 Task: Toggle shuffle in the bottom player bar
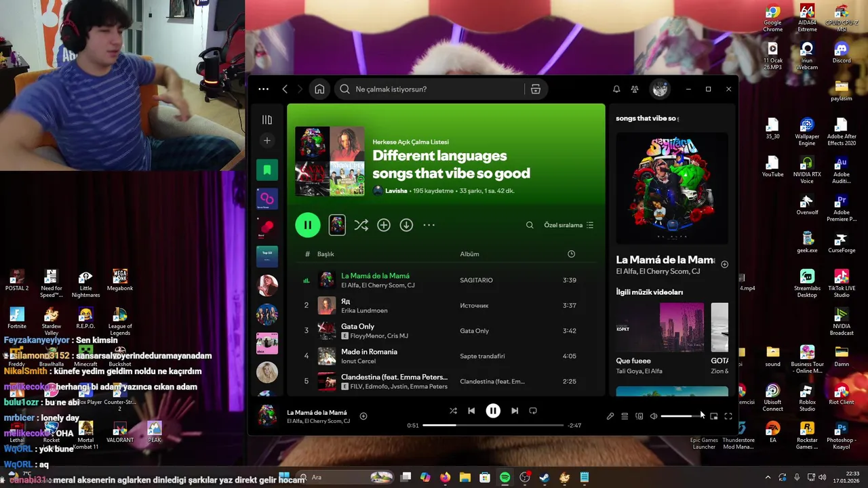(x=453, y=411)
